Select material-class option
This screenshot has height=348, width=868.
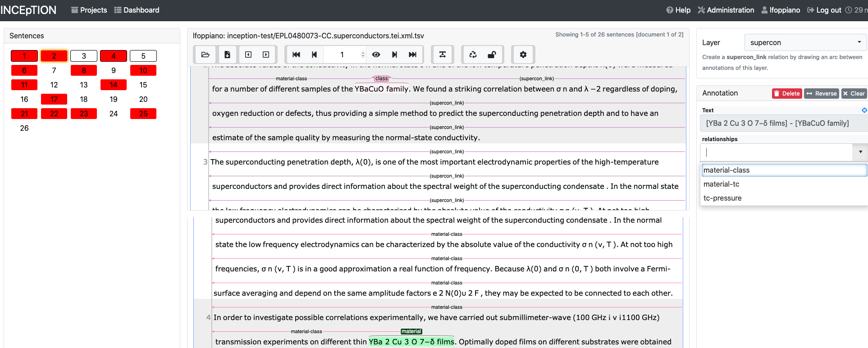784,170
